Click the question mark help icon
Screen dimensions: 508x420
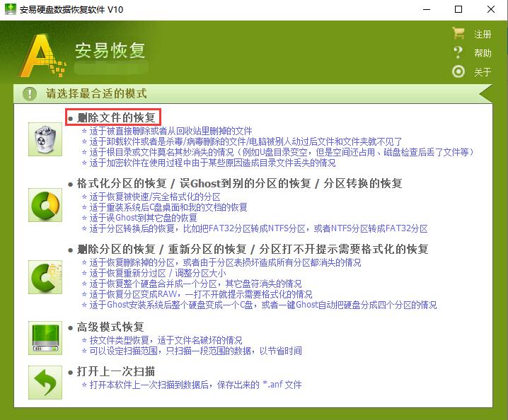(458, 53)
